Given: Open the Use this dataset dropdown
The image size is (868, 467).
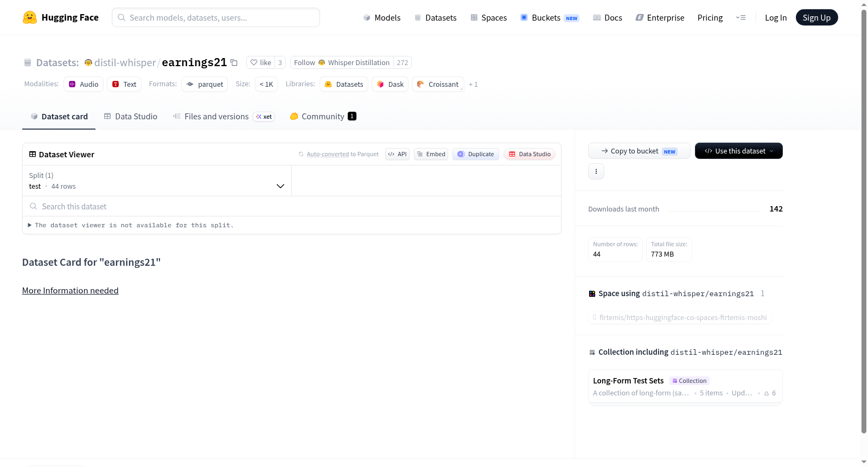Looking at the screenshot, I should (739, 151).
